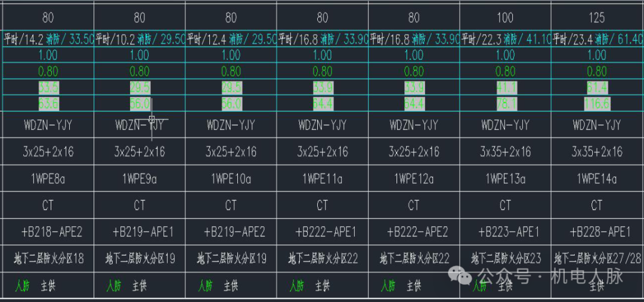
Task: Pick the circuit label 1WPE14a
Action: coord(597,178)
